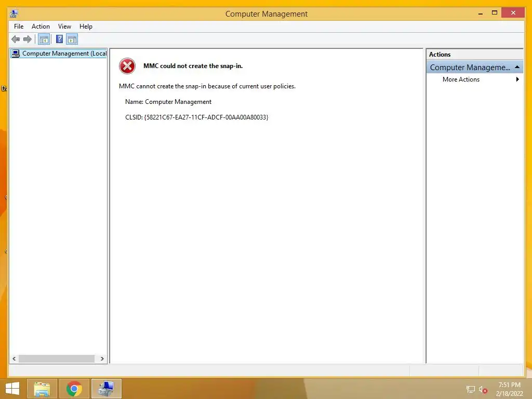This screenshot has width=532, height=399.
Task: Click the Computer Management tree node icon
Action: (16, 54)
